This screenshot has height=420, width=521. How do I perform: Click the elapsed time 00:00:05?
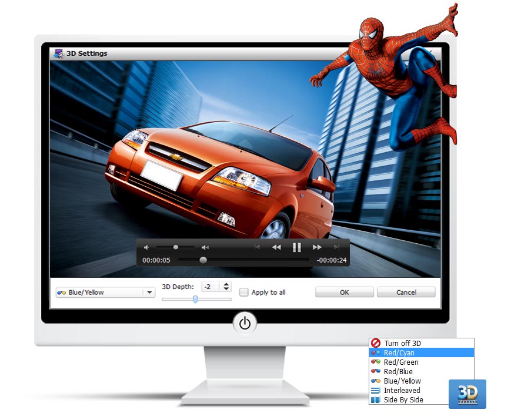point(156,260)
